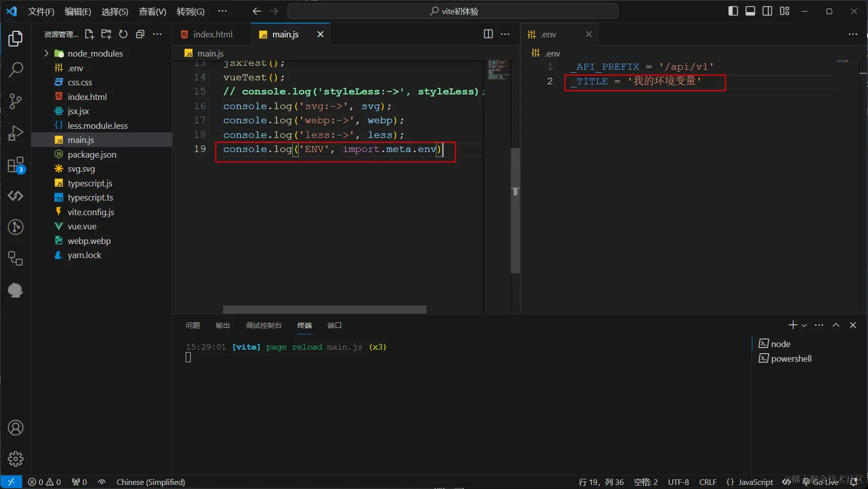
Task: Open 转到(G) menu
Action: coord(190,11)
